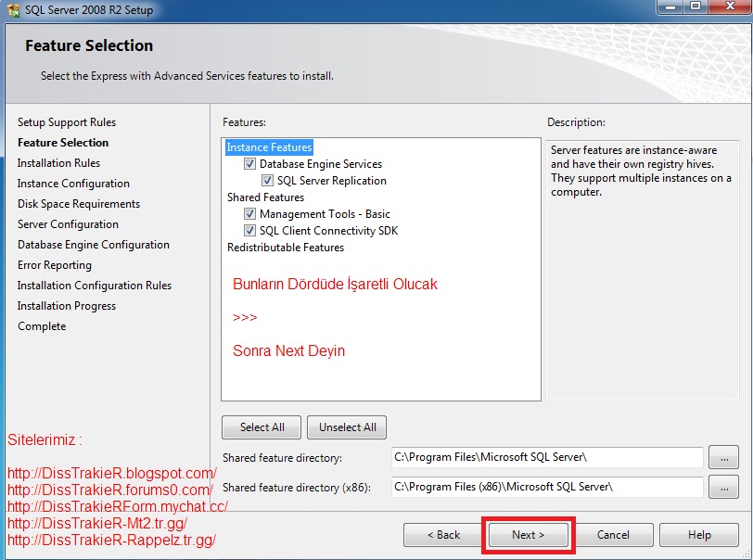Screen dimensions: 753x560
Task: Select Shared Features tree node
Action: click(x=265, y=197)
